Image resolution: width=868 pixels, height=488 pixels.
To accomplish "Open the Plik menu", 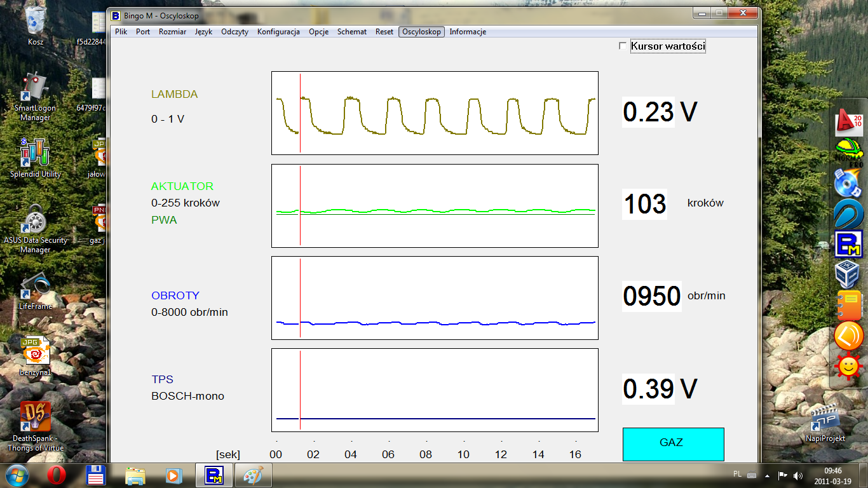I will 121,32.
